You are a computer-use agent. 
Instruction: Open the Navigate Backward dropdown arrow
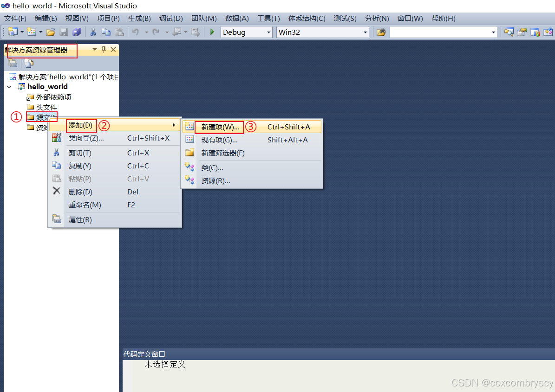(186, 32)
